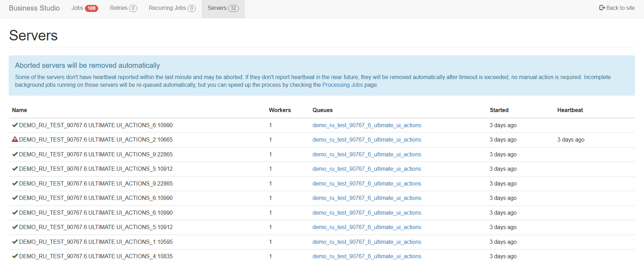Click the server name DEMO_RU_TEST ACTIONS_2:10665
Image resolution: width=644 pixels, height=260 pixels.
tap(96, 139)
